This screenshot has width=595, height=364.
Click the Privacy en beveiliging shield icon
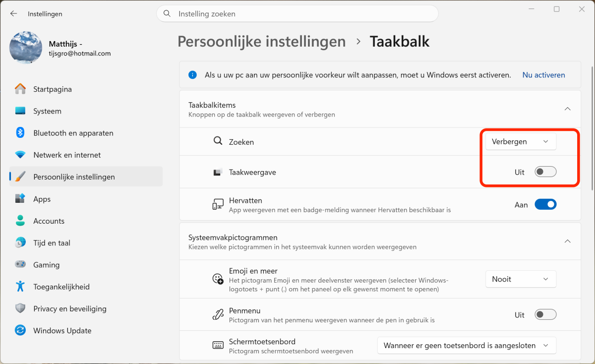pos(20,308)
